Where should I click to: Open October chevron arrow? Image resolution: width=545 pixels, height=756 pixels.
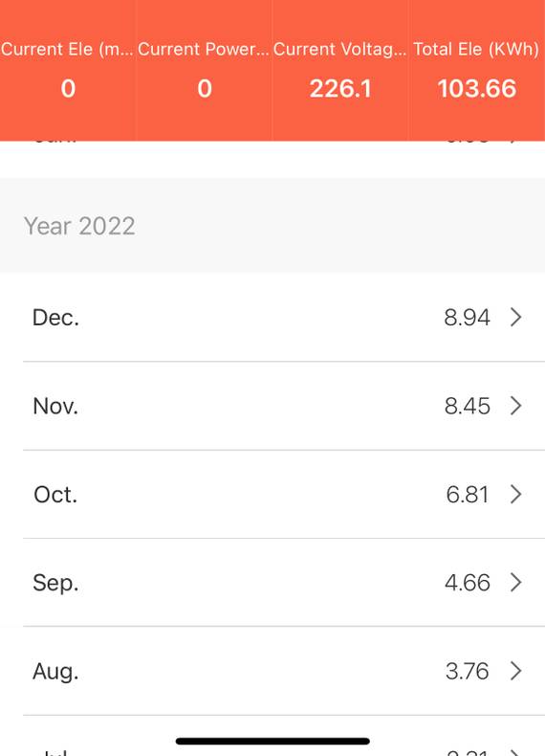(x=515, y=494)
